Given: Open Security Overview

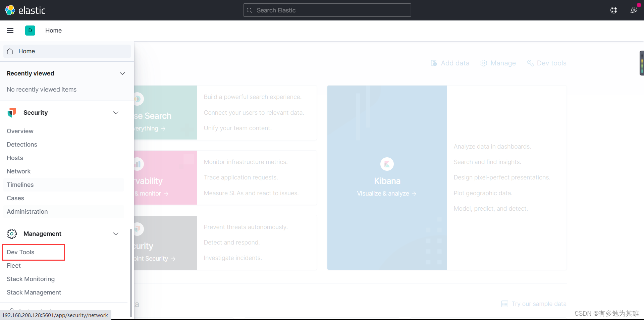Looking at the screenshot, I should pos(20,131).
